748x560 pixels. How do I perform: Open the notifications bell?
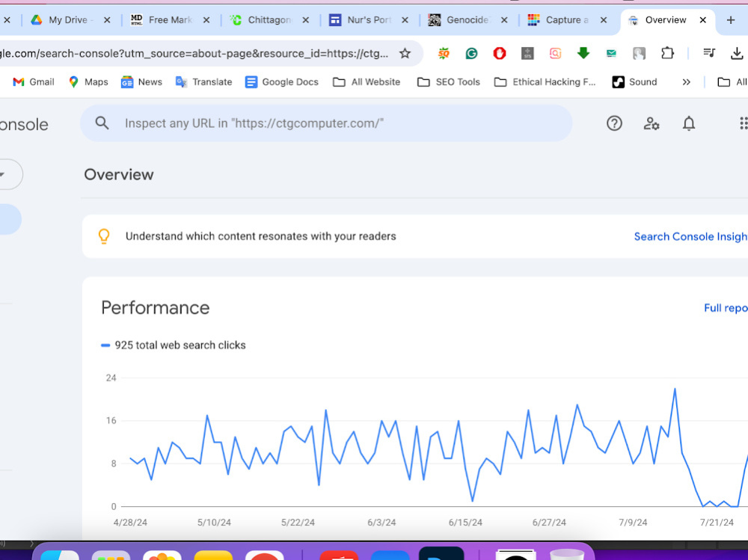coord(688,123)
